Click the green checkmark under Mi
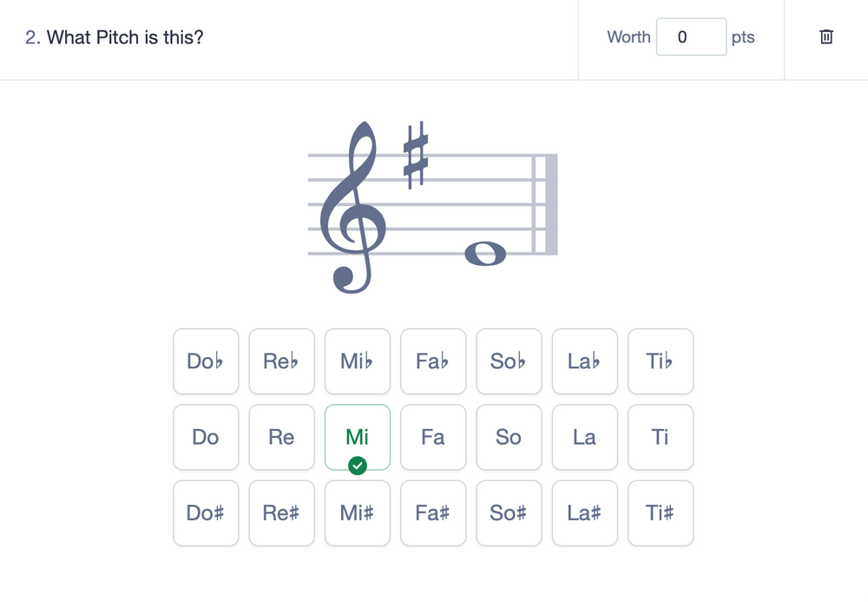This screenshot has height=602, width=868. point(357,466)
